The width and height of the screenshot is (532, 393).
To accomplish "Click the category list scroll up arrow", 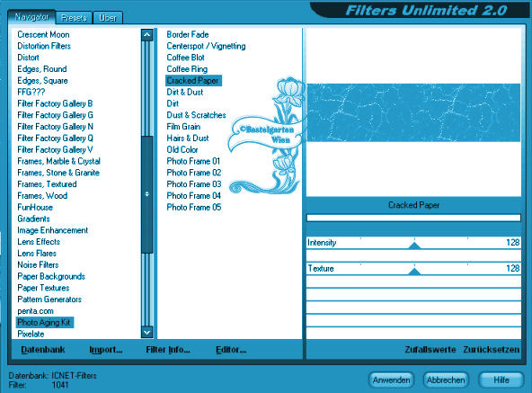I will coord(146,35).
